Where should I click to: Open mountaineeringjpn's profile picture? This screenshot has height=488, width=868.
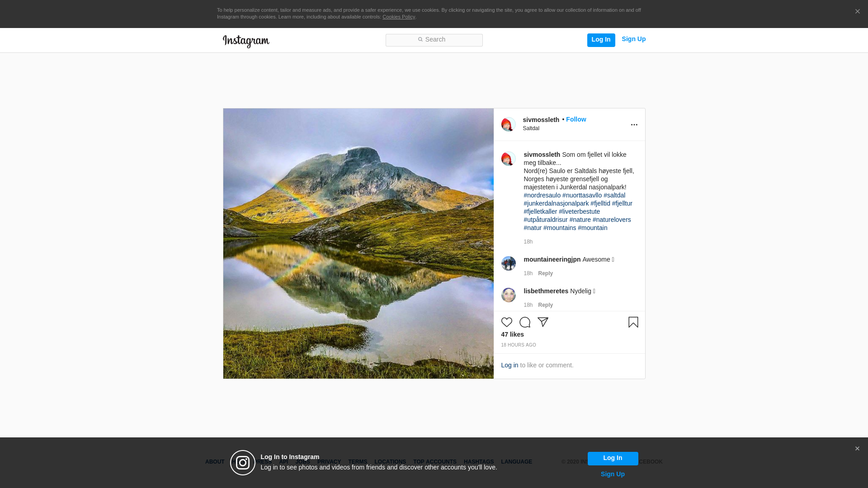tap(508, 263)
